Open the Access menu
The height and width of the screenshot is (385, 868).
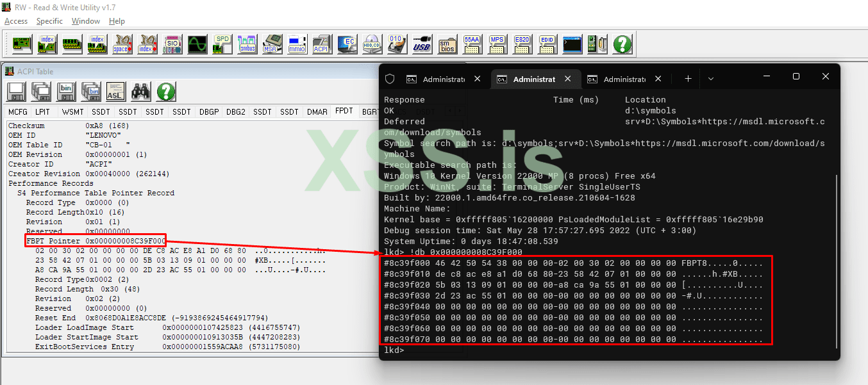coord(16,21)
